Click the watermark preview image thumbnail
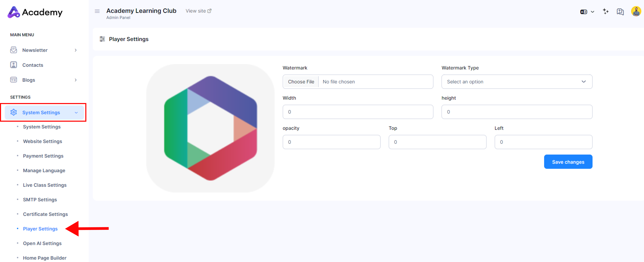Image resolution: width=644 pixels, height=262 pixels. coord(210,128)
